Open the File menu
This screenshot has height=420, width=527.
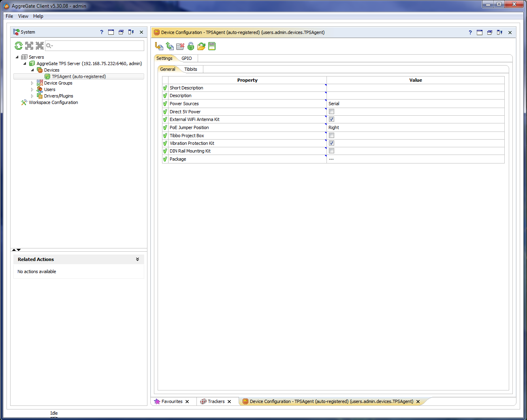(9, 16)
